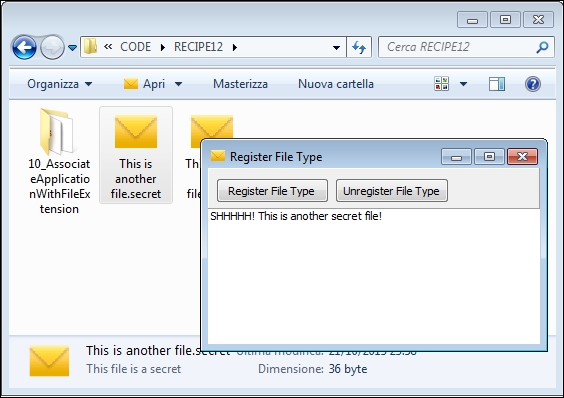Click the Register File Type window envelope icon
This screenshot has height=398, width=564.
point(218,156)
